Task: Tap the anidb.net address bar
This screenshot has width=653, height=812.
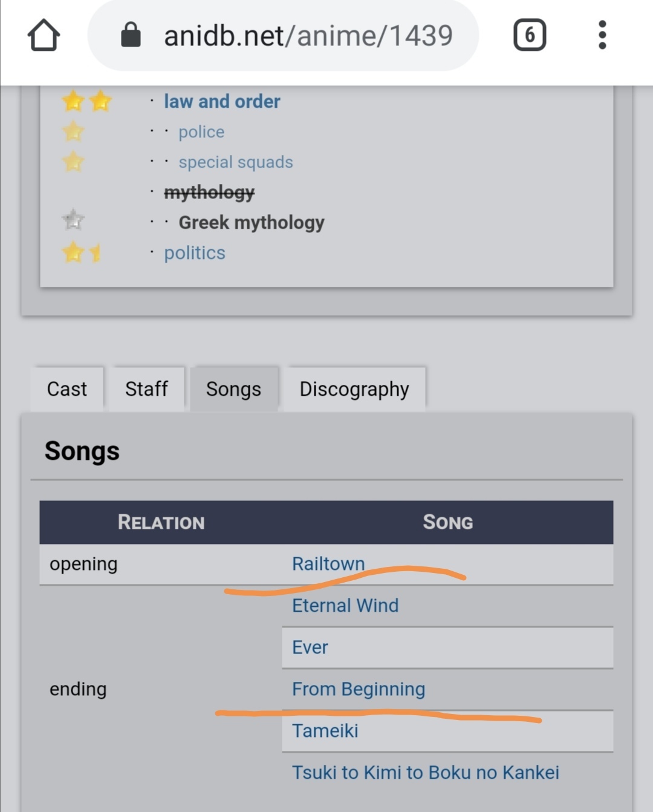Action: [x=308, y=36]
